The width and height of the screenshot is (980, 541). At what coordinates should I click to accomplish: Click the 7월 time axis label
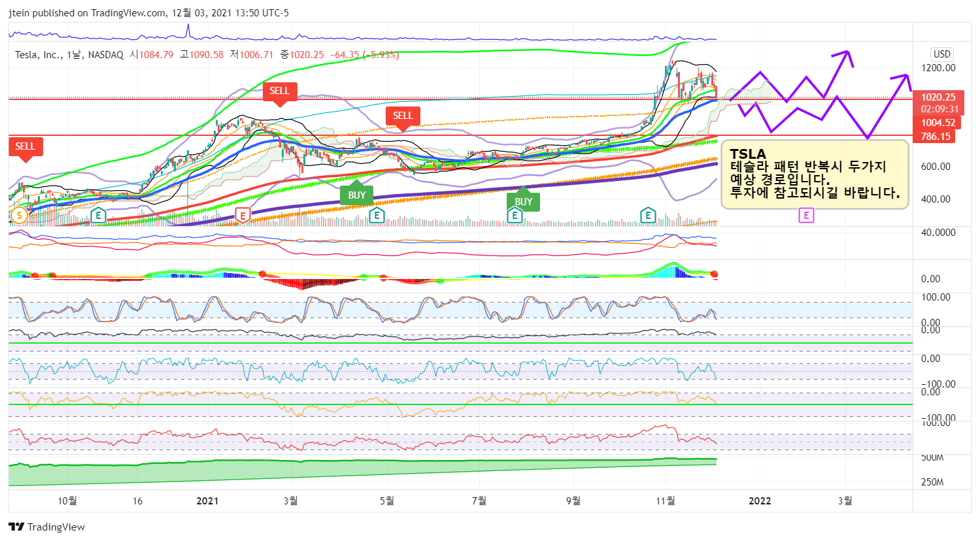479,500
